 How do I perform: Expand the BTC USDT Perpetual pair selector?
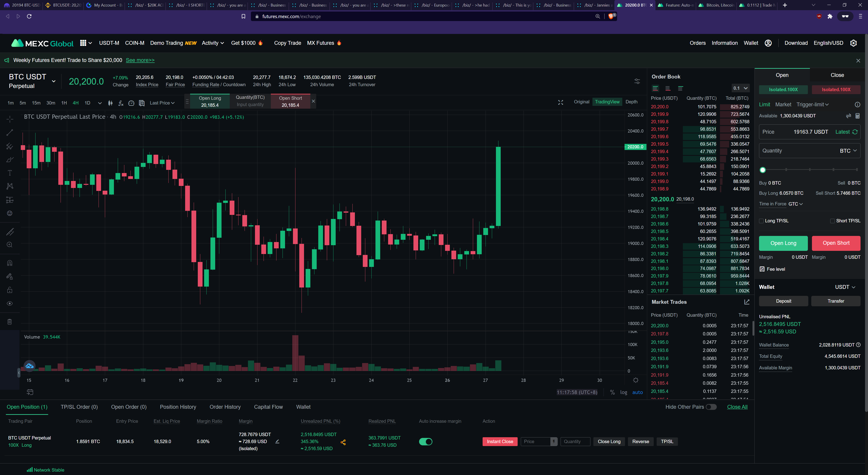[x=54, y=81]
